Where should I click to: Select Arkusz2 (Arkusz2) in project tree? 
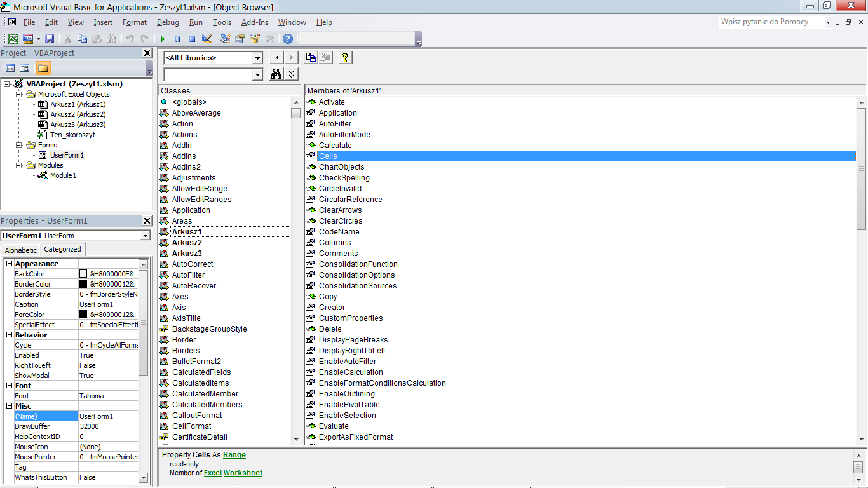(78, 114)
